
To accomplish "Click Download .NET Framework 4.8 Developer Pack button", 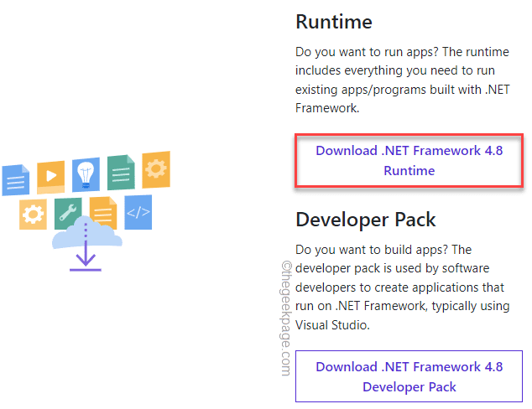I will [409, 376].
